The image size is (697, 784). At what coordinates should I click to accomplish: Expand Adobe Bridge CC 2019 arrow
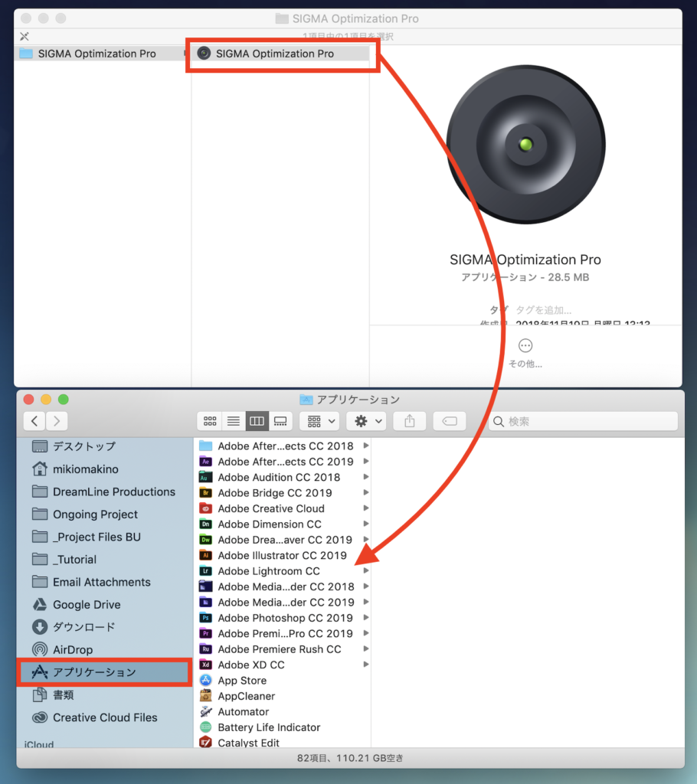click(366, 492)
